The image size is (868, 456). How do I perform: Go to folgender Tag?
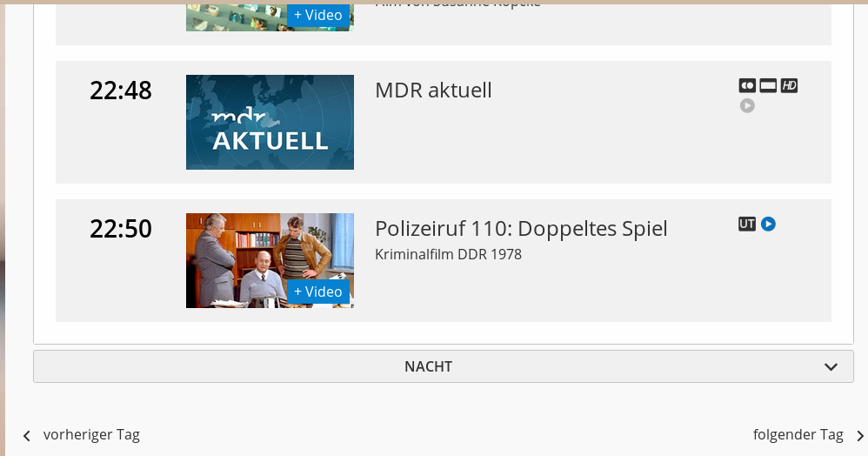pos(798,435)
